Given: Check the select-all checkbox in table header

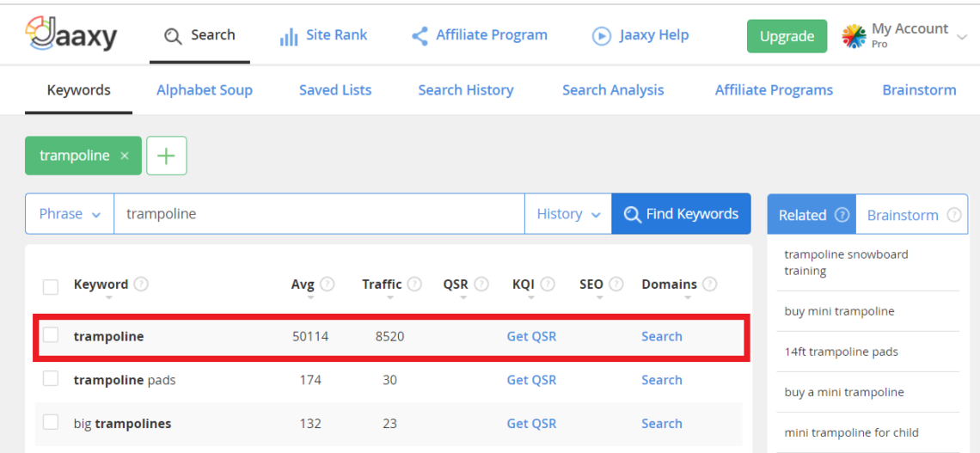Looking at the screenshot, I should point(51,286).
